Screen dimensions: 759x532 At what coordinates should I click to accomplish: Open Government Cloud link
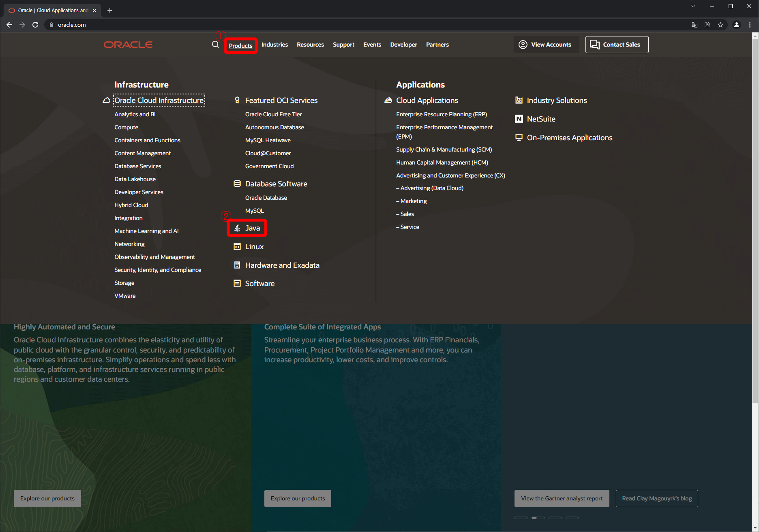(269, 166)
